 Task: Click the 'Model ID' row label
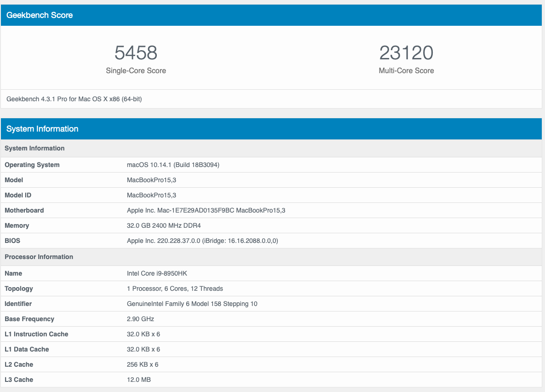tap(18, 196)
